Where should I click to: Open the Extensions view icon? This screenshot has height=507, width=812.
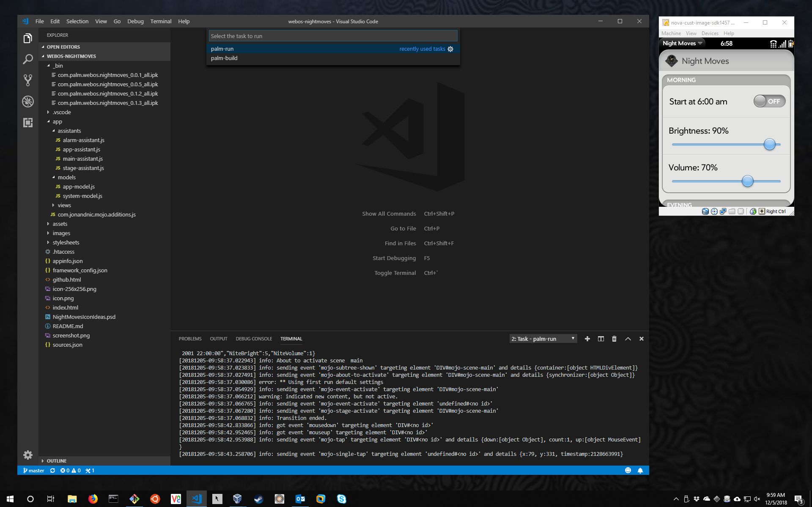(x=28, y=123)
